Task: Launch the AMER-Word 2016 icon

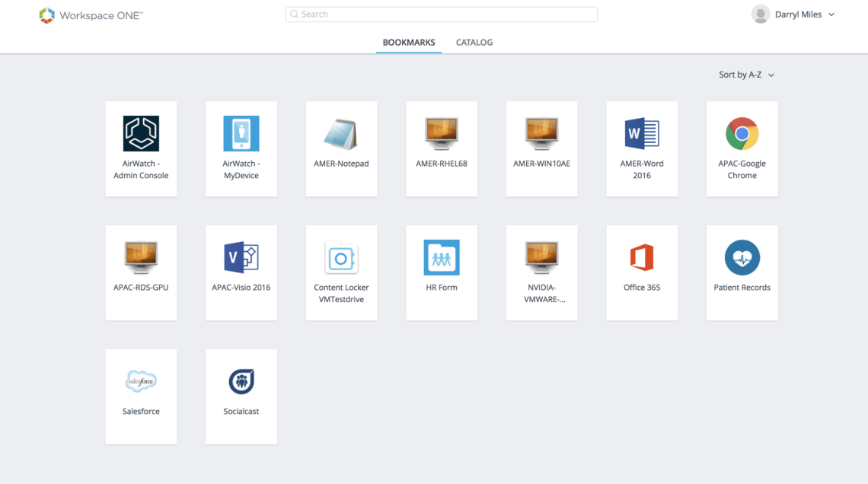Action: pos(642,134)
